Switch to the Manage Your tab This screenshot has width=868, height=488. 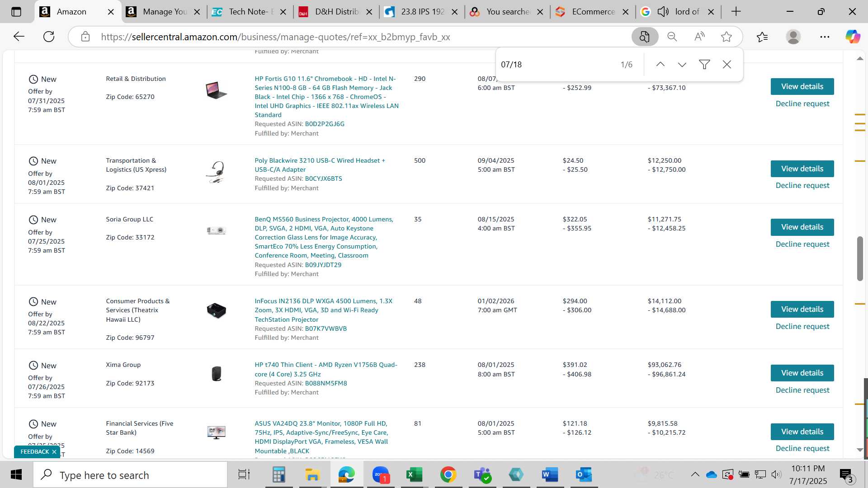165,12
